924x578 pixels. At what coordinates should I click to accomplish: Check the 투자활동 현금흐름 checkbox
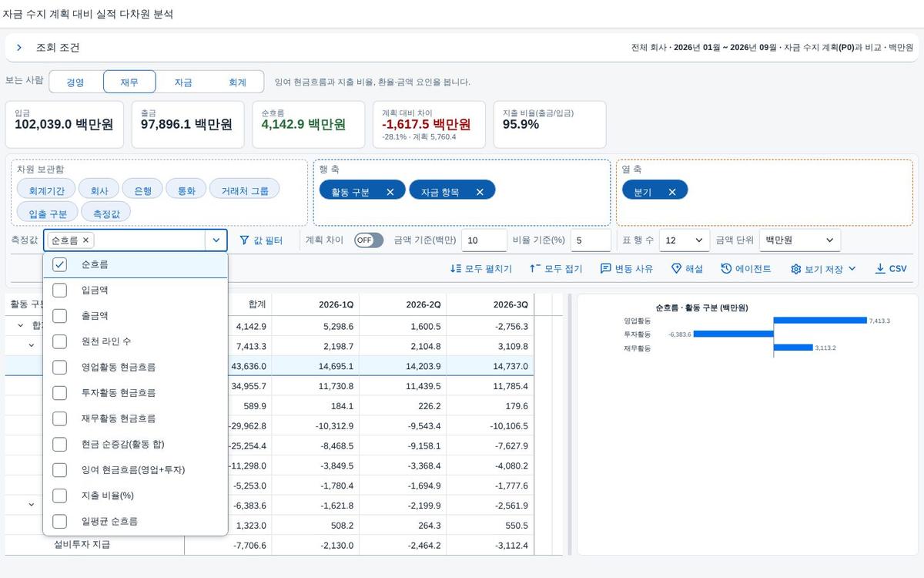click(x=59, y=393)
